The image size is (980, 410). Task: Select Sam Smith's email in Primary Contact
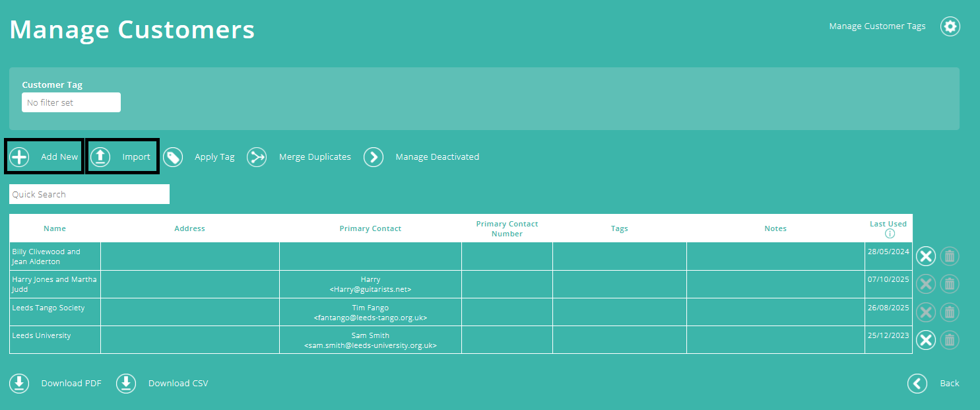point(370,345)
